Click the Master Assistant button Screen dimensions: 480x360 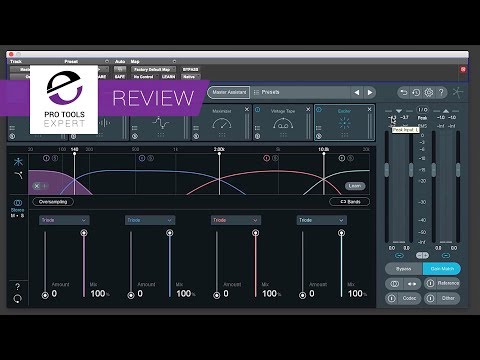[229, 92]
